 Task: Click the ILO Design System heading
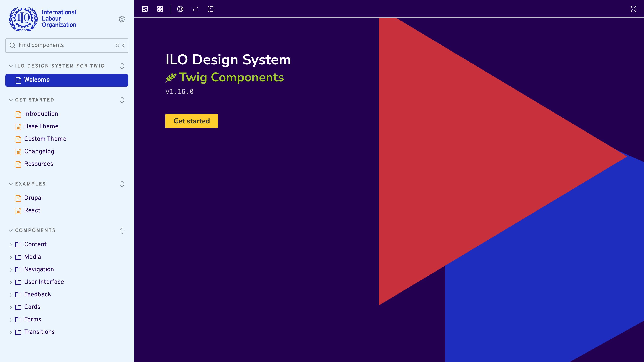coord(228,60)
